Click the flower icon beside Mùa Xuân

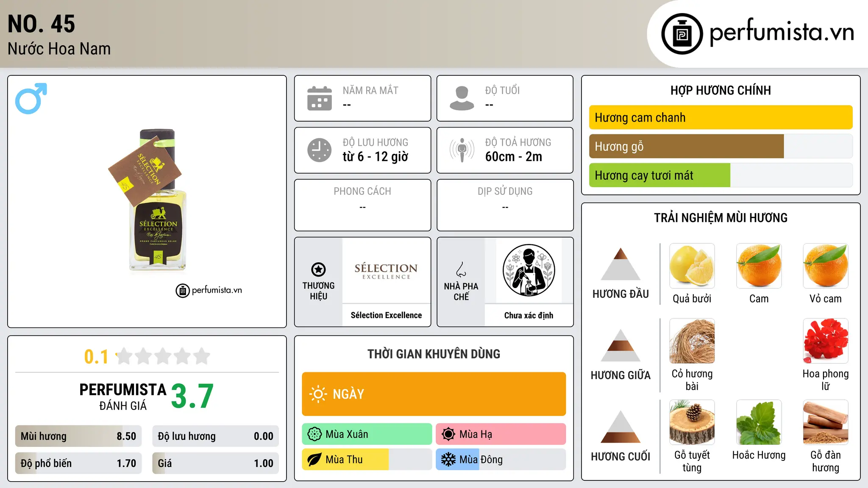[314, 434]
